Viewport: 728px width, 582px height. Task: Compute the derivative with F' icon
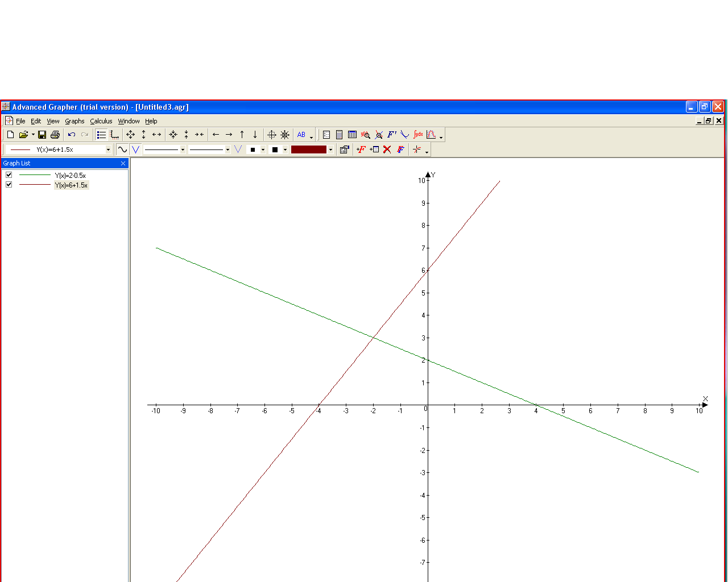point(392,135)
